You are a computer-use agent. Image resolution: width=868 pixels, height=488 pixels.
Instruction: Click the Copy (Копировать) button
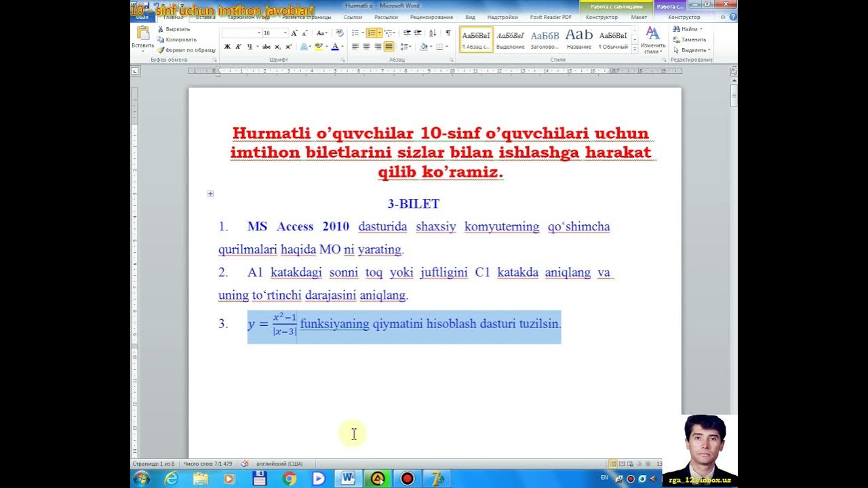tap(176, 39)
